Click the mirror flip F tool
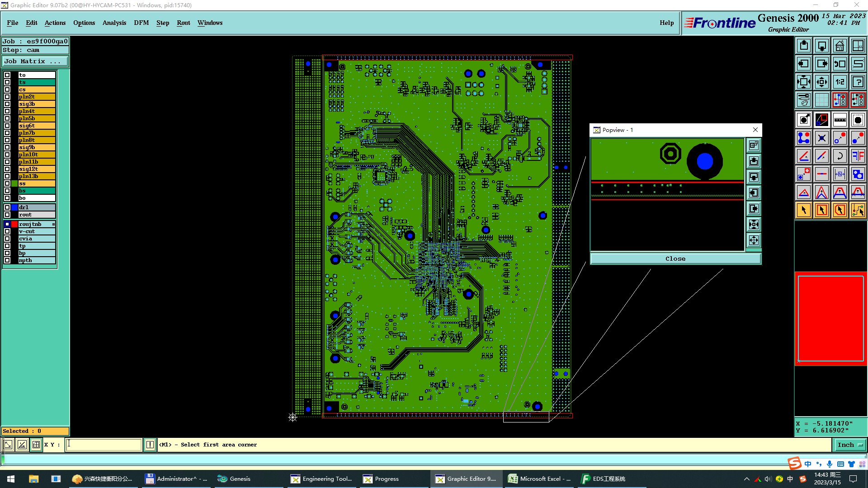868x488 pixels. [x=858, y=156]
